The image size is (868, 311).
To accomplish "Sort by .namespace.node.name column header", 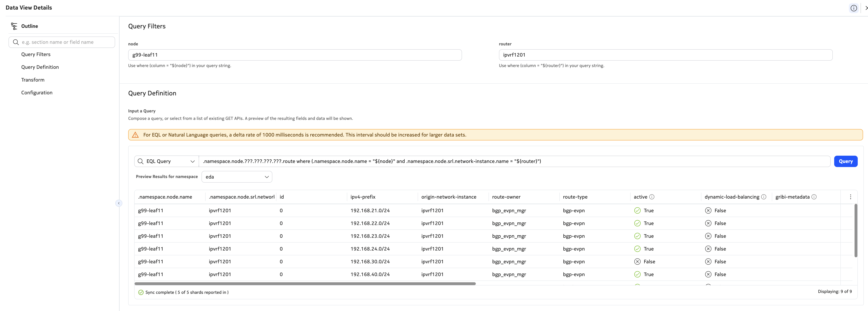I will [165, 197].
